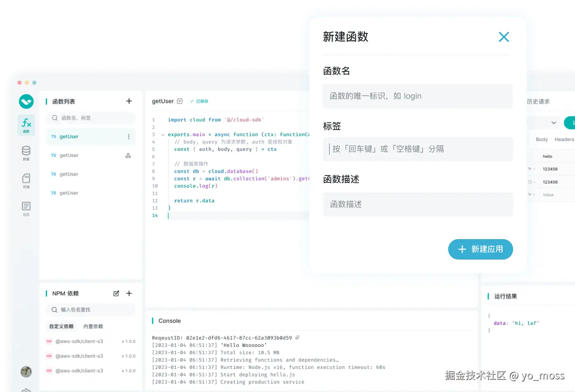Open type dropdown for first 123456 row

click(532, 169)
